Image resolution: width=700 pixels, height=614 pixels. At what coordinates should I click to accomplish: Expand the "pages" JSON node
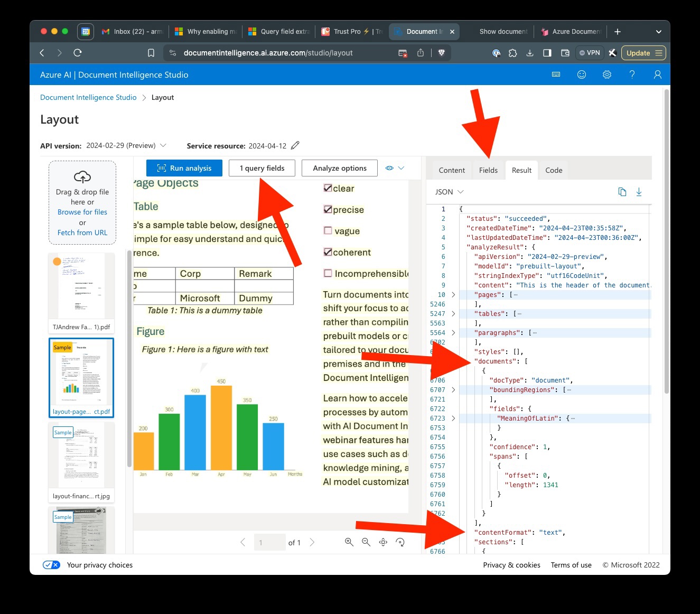pos(453,295)
